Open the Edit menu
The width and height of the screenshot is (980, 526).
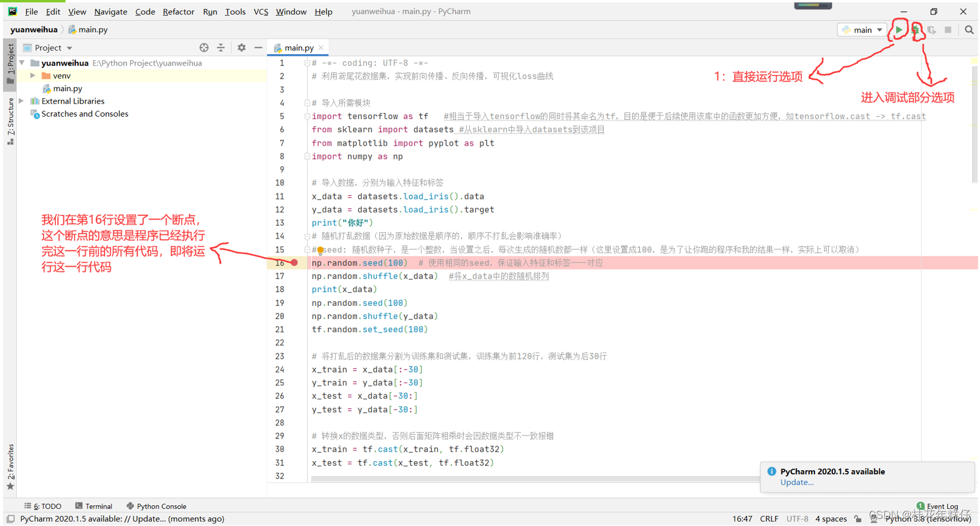coord(53,12)
